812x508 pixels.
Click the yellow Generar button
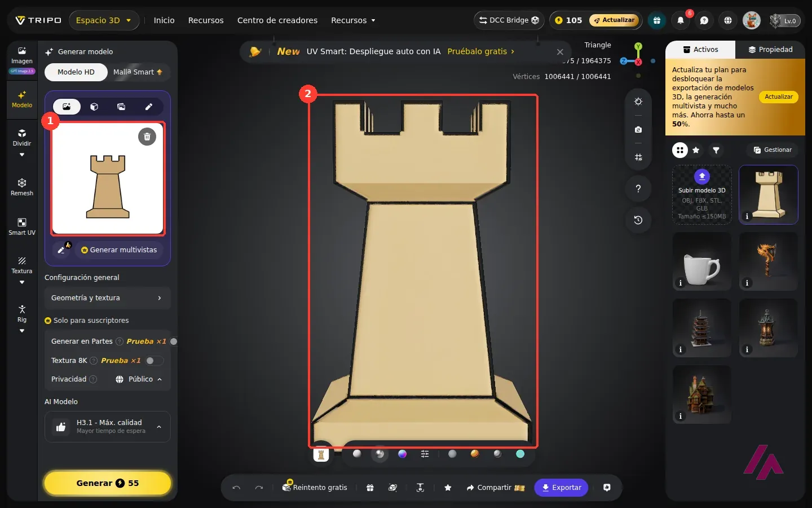coord(107,483)
